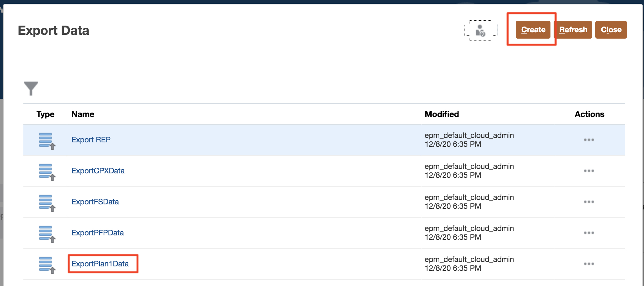Image resolution: width=644 pixels, height=286 pixels.
Task: Open actions menu for ExportCPXData
Action: point(589,171)
